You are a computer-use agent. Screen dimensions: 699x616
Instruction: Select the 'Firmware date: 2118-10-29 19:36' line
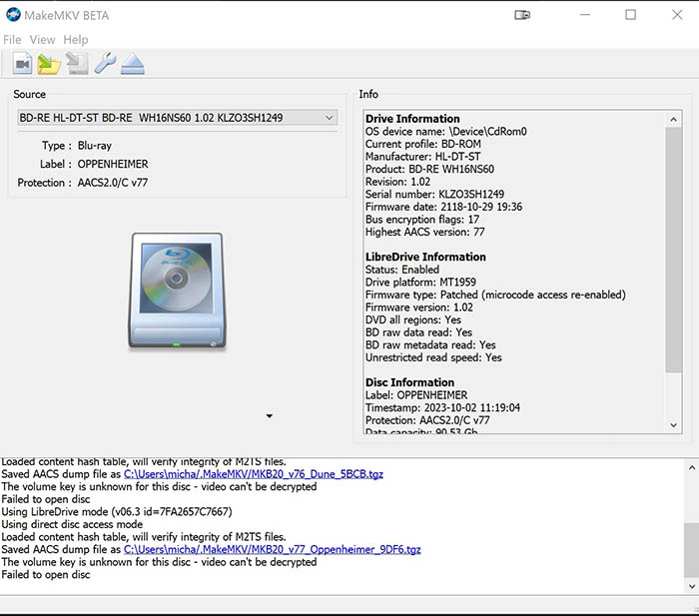(443, 207)
